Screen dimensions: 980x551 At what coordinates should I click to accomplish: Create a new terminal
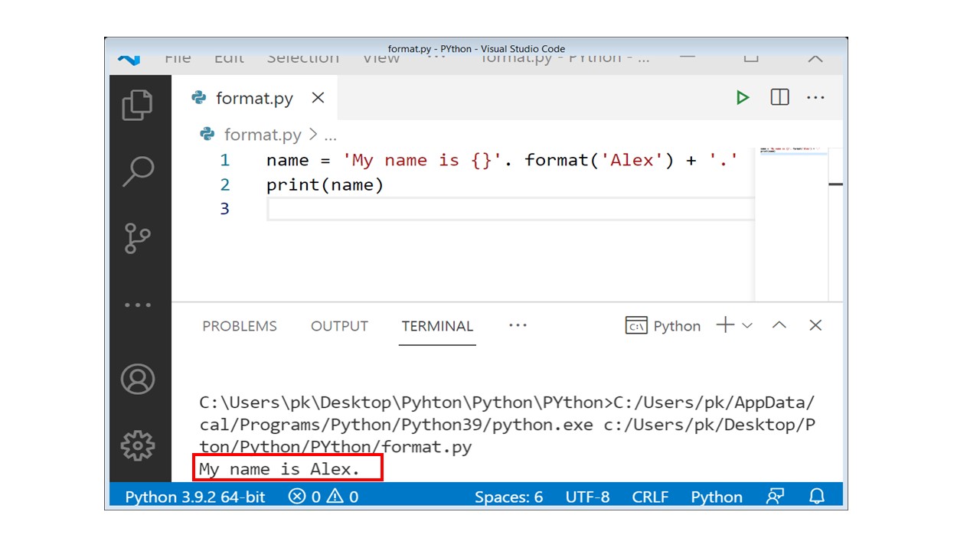click(724, 325)
